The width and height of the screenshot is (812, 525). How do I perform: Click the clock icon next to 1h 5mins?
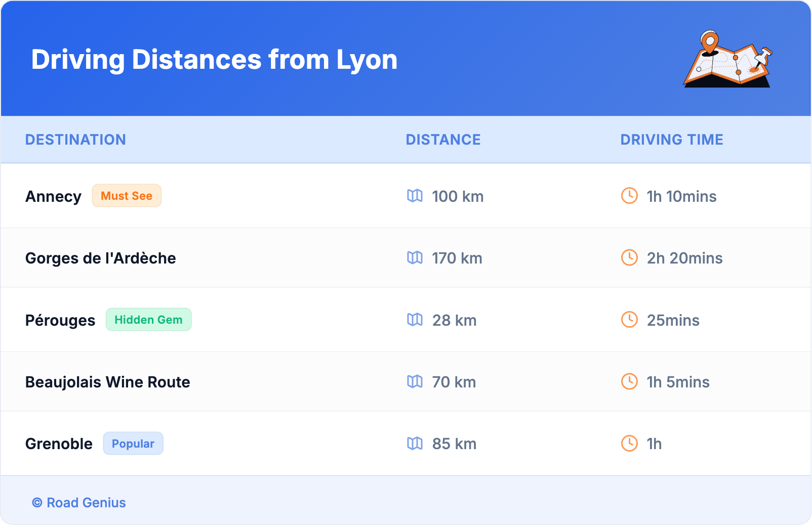(629, 382)
